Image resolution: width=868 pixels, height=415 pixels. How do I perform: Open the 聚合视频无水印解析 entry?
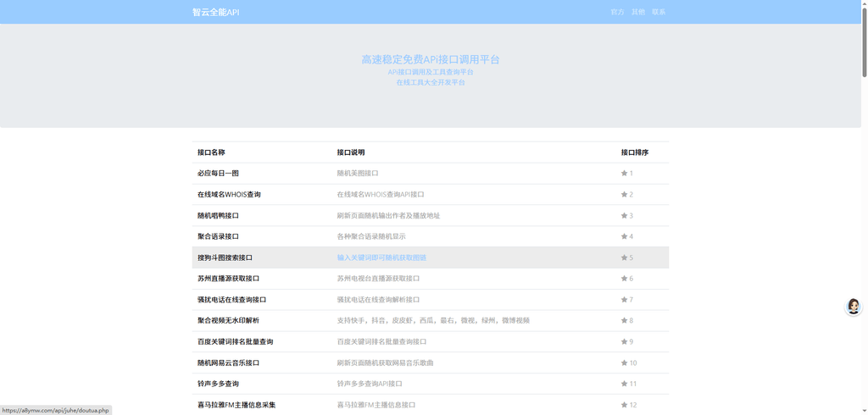tap(229, 320)
